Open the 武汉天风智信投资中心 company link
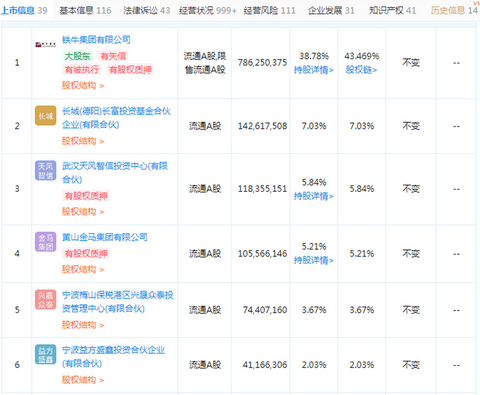The height and width of the screenshot is (395, 480). [x=115, y=173]
